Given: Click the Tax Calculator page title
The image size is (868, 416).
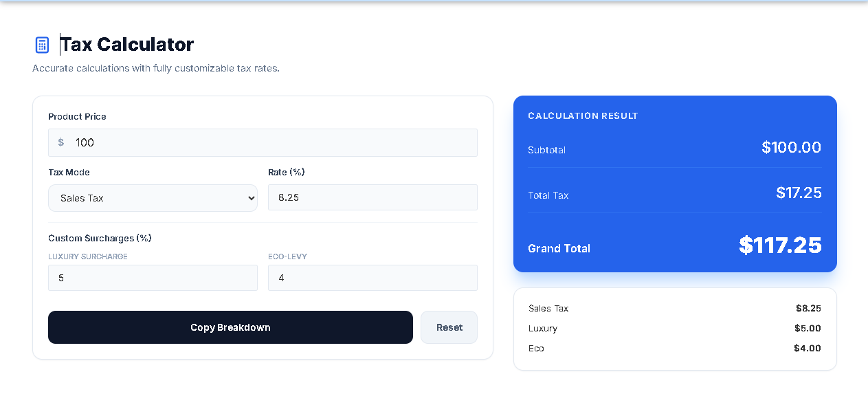Looking at the screenshot, I should click(126, 44).
